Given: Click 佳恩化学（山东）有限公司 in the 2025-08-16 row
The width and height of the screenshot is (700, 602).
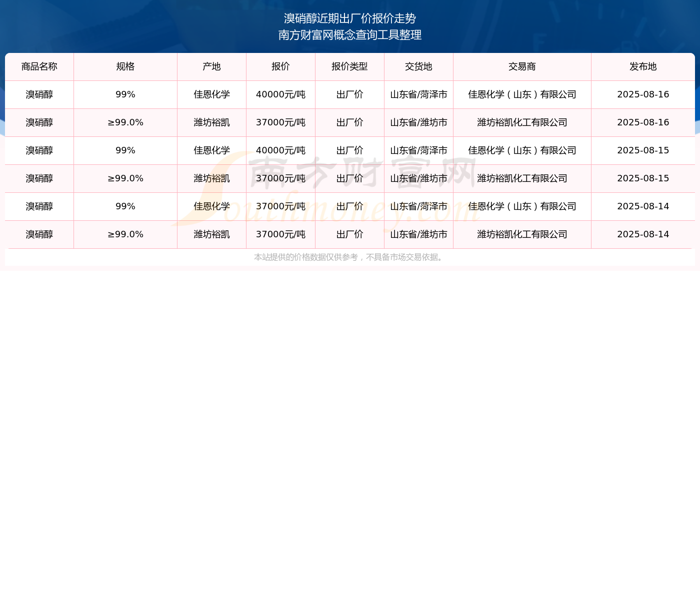Looking at the screenshot, I should [x=522, y=95].
